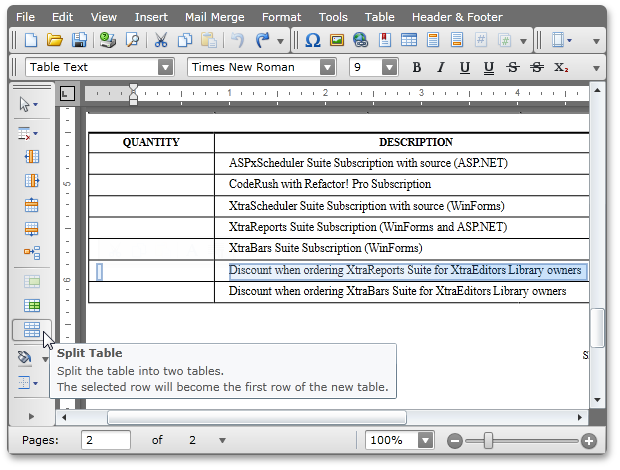Click the Print icon

pyautogui.click(x=107, y=40)
